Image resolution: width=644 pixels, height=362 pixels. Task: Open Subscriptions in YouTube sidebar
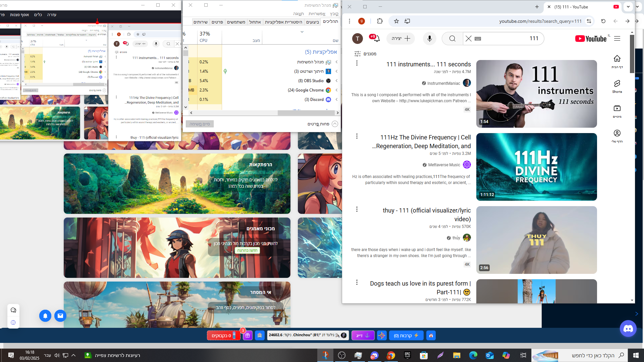coord(617,111)
